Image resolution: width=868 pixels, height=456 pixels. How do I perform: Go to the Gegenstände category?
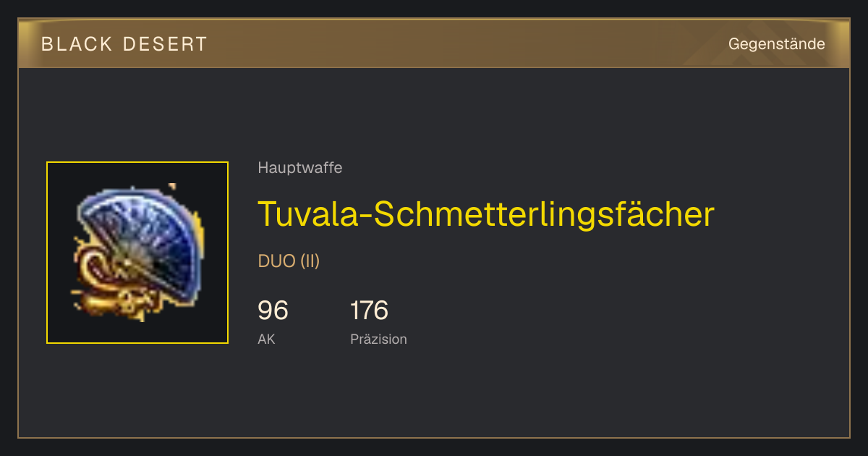point(776,44)
